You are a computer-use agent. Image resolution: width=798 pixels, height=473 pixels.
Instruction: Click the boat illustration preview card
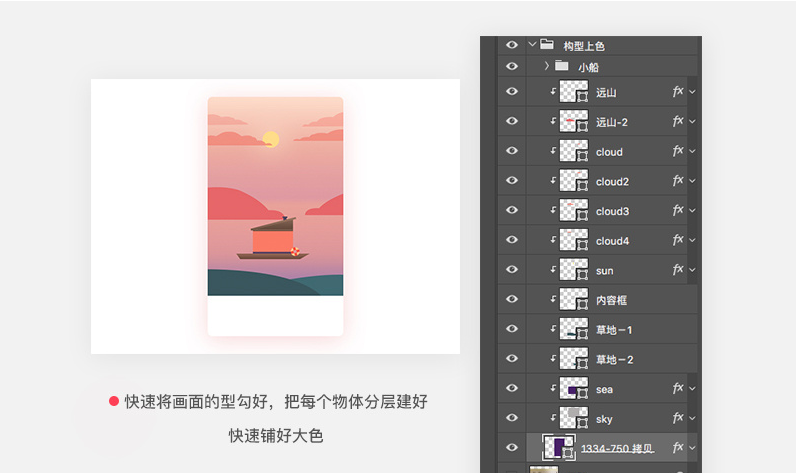click(x=275, y=216)
